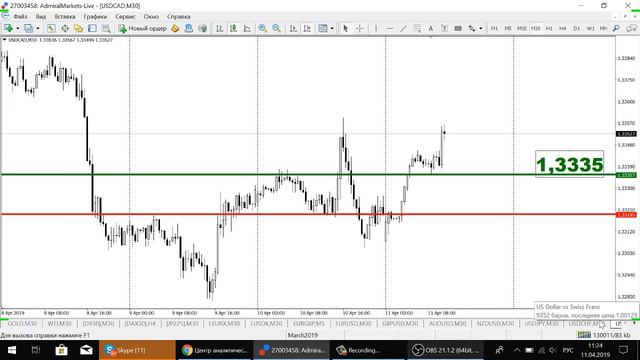Click the Новый ордер button
Screen dimensions: 640x360
pyautogui.click(x=142, y=28)
